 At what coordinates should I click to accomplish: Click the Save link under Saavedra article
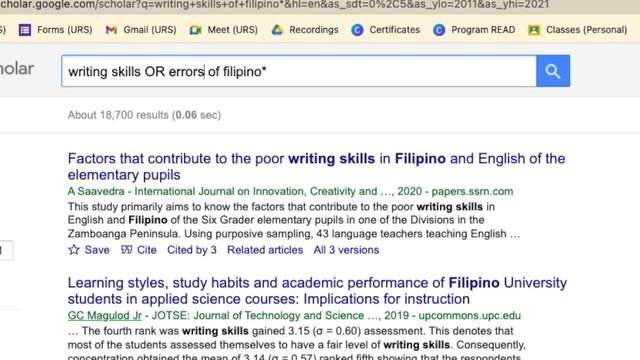tap(97, 250)
